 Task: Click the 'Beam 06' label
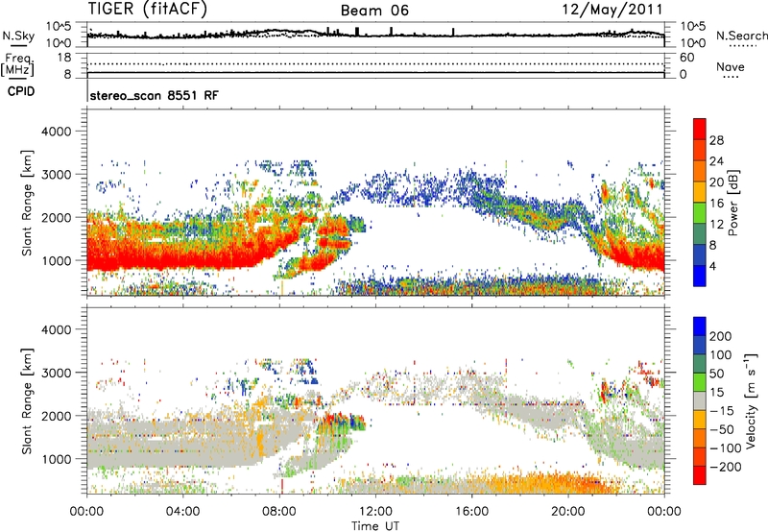point(374,11)
